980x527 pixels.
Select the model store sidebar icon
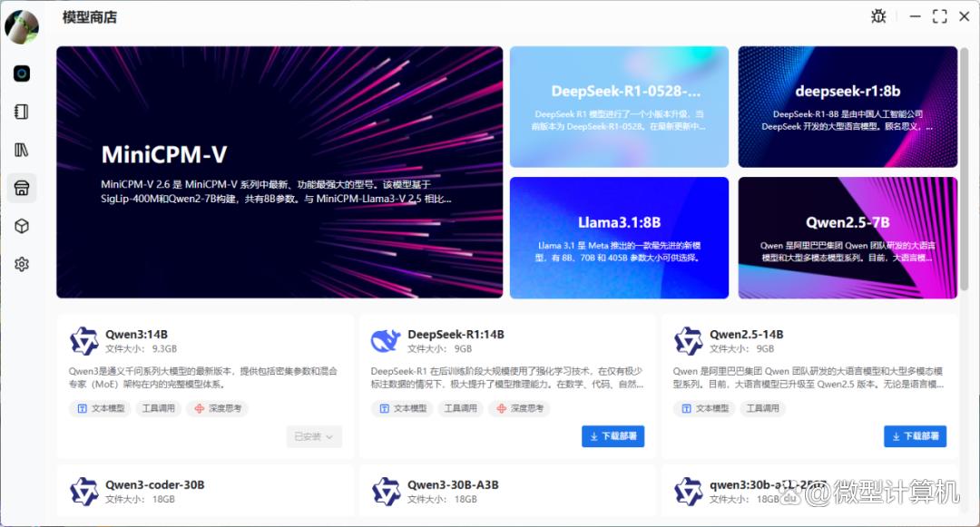[22, 188]
